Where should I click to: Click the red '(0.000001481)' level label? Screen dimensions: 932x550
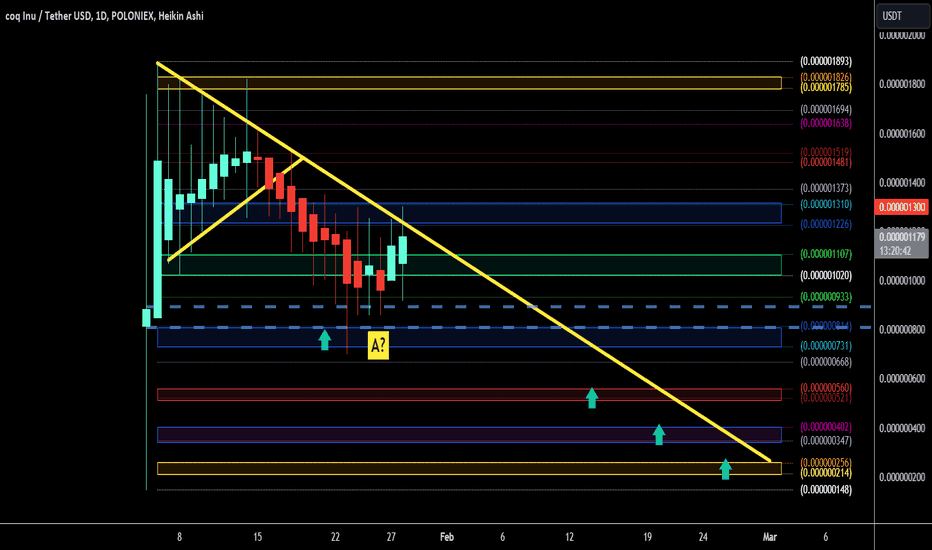point(826,162)
